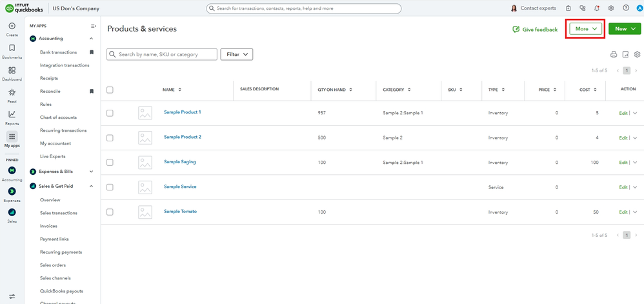Click the product search by name field
Screen dimensions: 644x304
[166, 55]
